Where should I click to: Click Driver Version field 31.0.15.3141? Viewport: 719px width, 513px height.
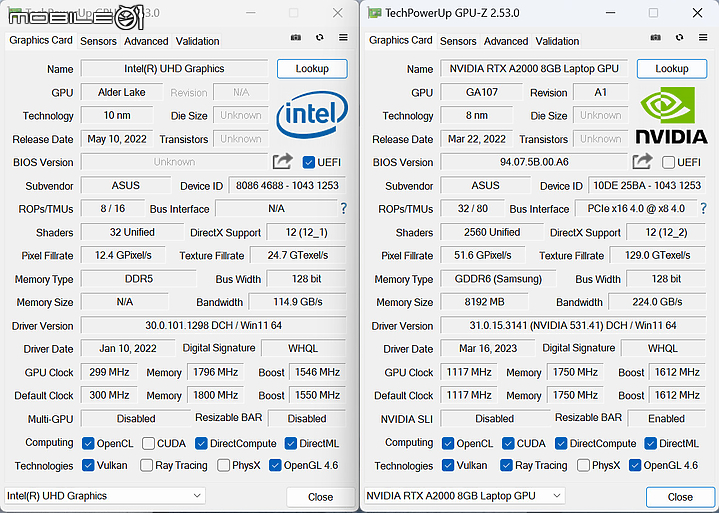(x=573, y=325)
